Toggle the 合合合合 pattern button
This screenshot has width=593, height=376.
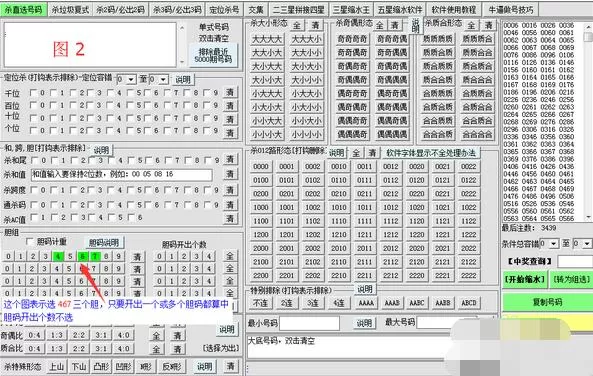(478, 135)
